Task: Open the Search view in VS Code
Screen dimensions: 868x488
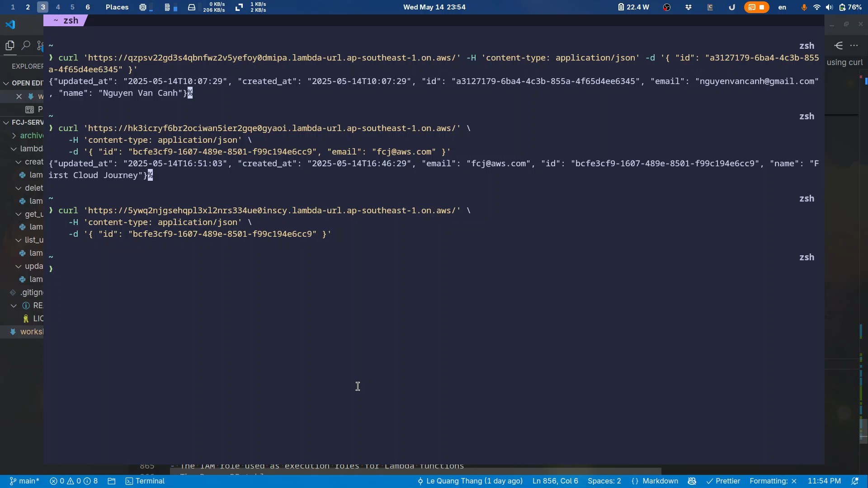Action: coord(26,45)
